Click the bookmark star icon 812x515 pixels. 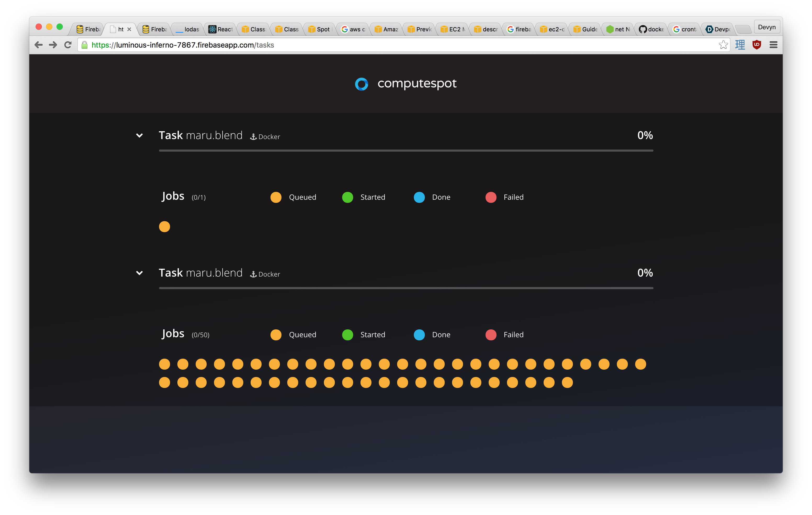[x=723, y=45]
